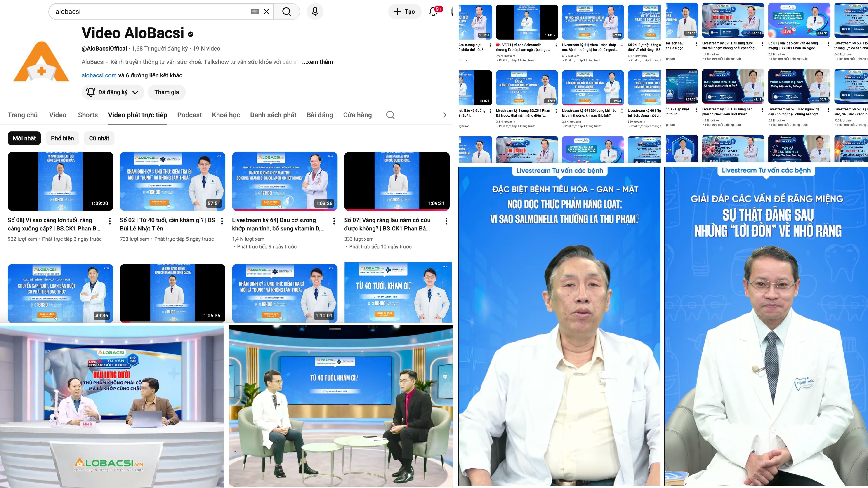The image size is (868, 488).
Task: Select the 'Phổ biến' sort chip
Action: pos(62,138)
